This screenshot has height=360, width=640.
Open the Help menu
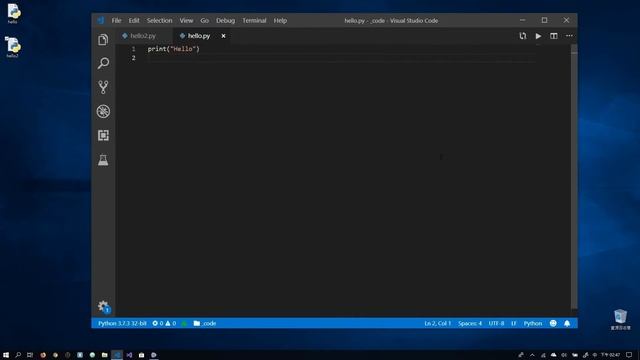tap(280, 20)
